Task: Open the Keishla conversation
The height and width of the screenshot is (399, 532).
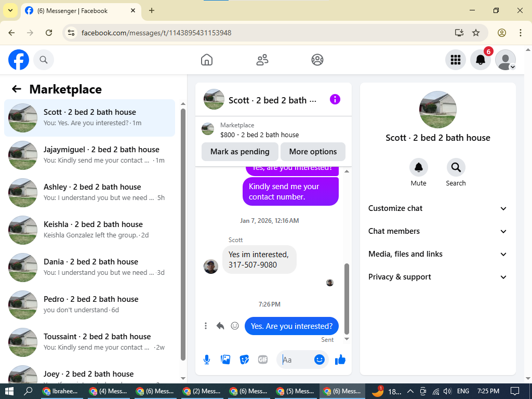Action: point(89,230)
